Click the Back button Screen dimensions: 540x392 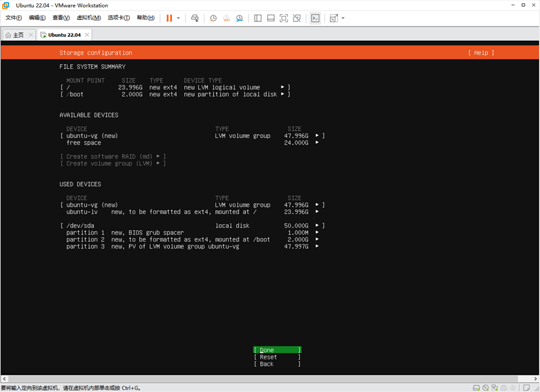point(277,364)
